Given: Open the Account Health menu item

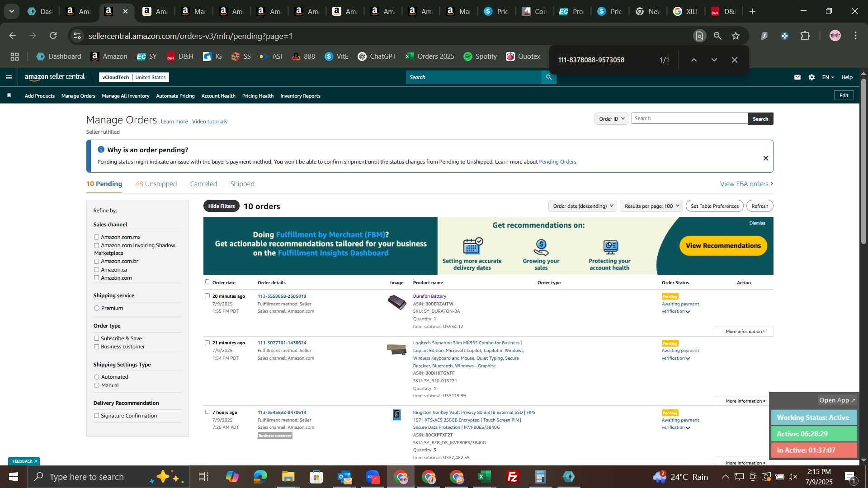Looking at the screenshot, I should [x=218, y=96].
